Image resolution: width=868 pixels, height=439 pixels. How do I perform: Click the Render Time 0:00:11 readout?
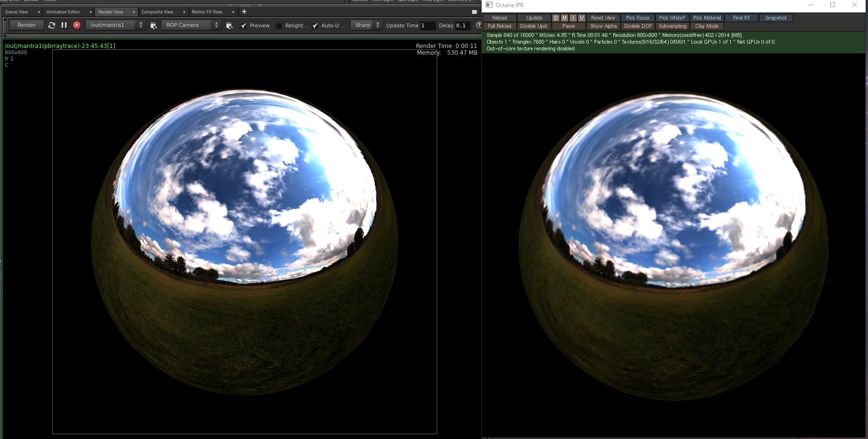click(x=446, y=46)
